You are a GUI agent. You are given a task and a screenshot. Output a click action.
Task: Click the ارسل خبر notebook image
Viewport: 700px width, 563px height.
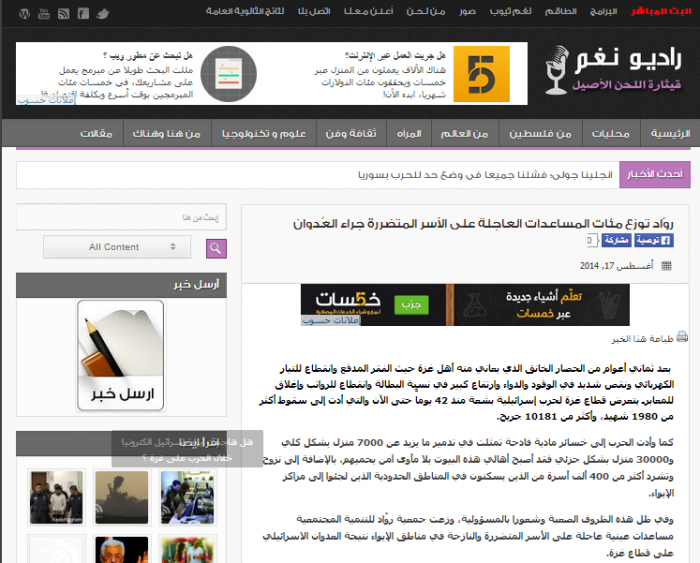(120, 355)
